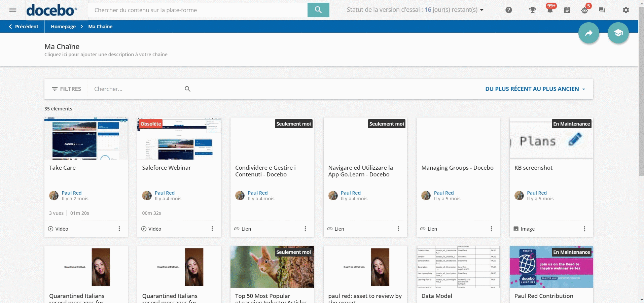This screenshot has height=303, width=644.
Task: Open the hamburger main menu
Action: 13,10
